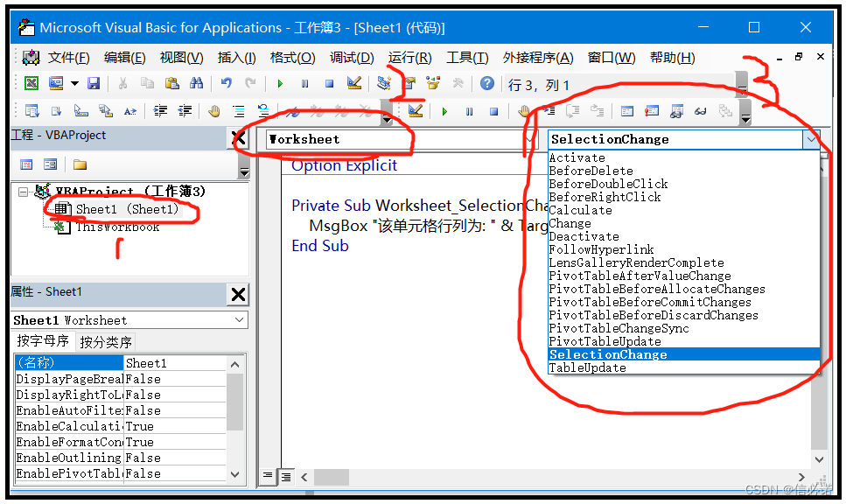Switch to the 按字母序 tab

[43, 341]
